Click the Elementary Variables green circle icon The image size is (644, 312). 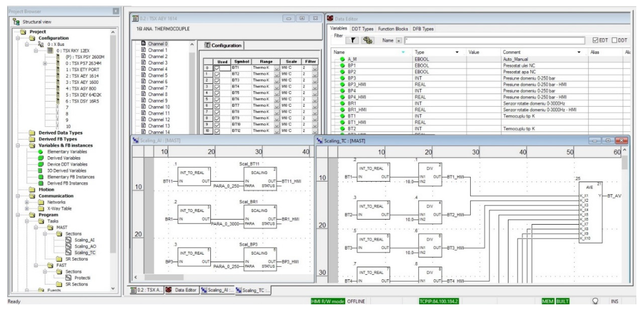point(40,152)
